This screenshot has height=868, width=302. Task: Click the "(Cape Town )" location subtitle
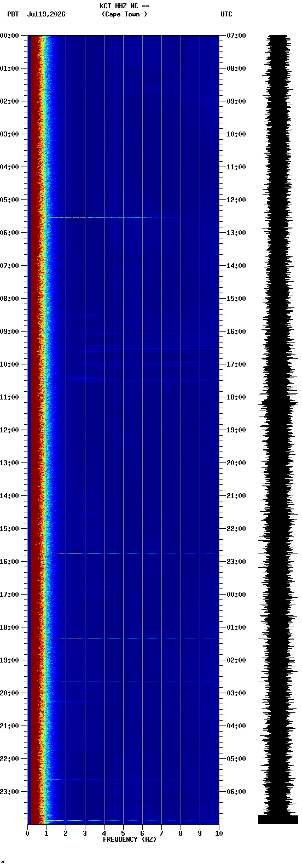124,14
